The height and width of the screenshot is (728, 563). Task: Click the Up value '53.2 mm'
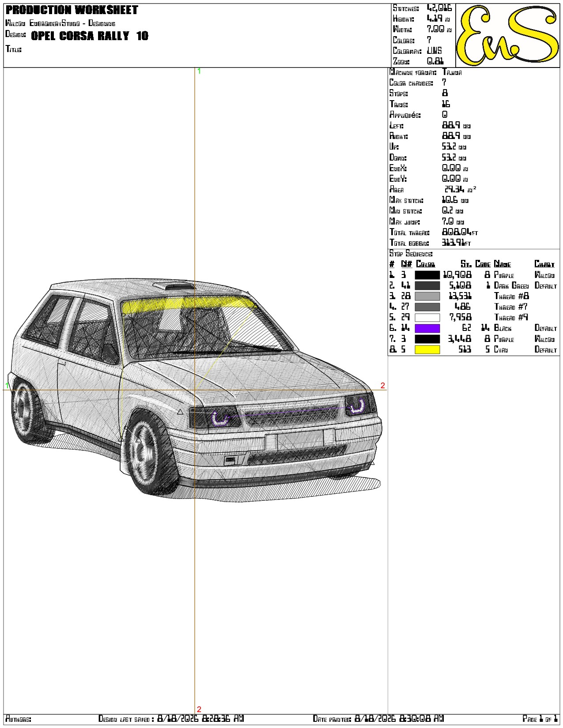click(x=454, y=146)
